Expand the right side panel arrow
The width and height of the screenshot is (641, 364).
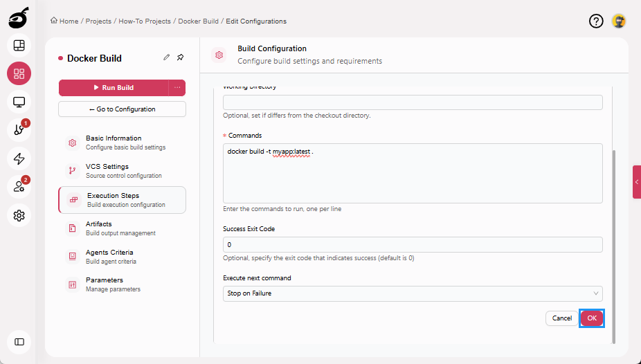coord(637,182)
